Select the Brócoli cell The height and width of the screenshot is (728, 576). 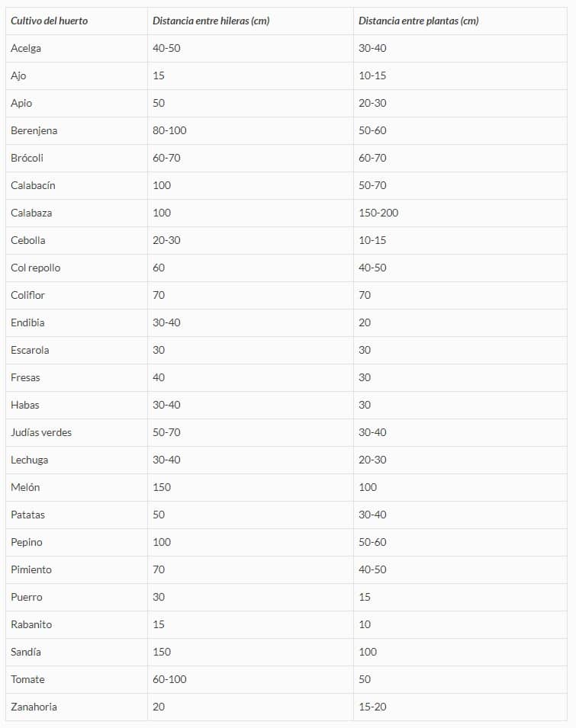point(27,158)
